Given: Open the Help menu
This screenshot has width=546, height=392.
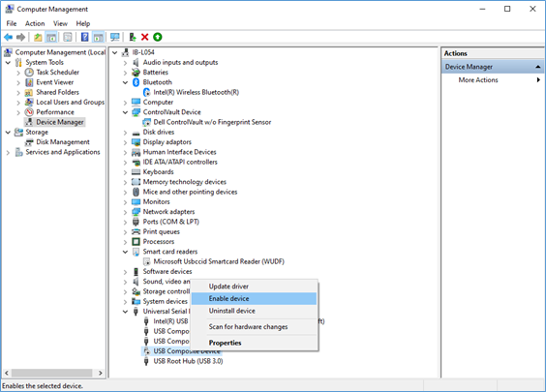Looking at the screenshot, I should coord(83,23).
